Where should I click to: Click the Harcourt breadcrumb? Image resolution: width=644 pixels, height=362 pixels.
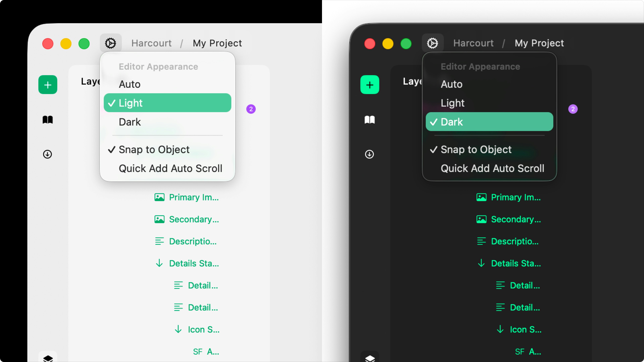click(x=151, y=43)
